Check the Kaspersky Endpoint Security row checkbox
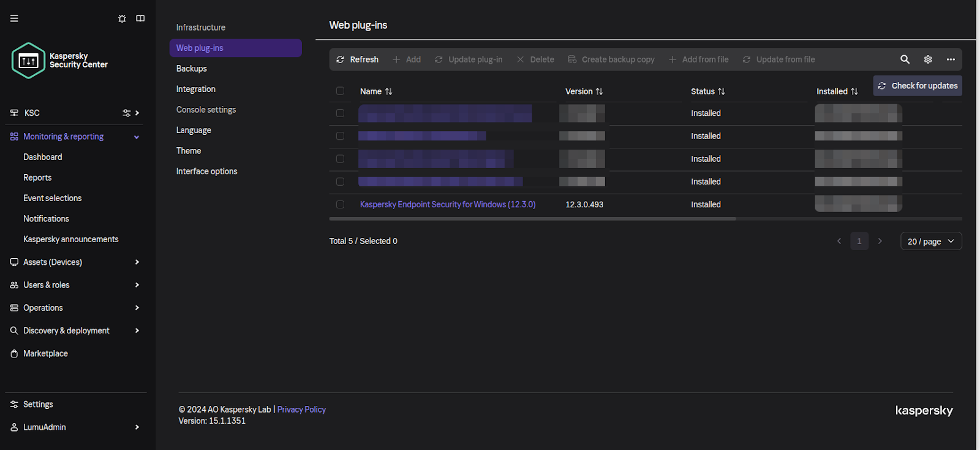980x450 pixels. 340,205
